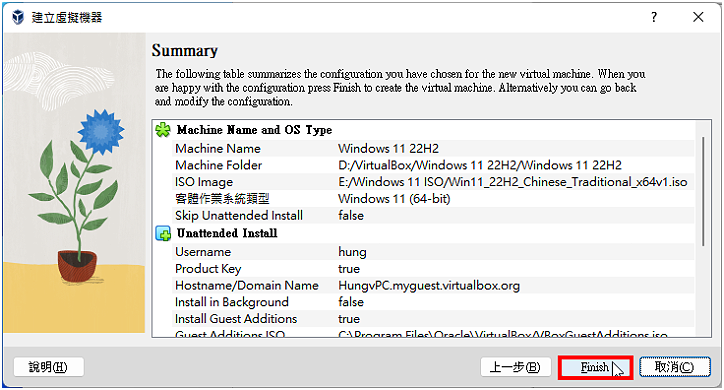
Task: Select the Win11_22H2_Chinese_Traditional_x64v1.iso path value
Action: [513, 182]
